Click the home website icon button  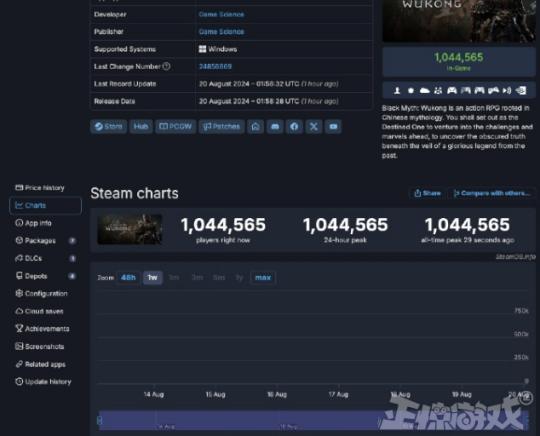(x=256, y=126)
